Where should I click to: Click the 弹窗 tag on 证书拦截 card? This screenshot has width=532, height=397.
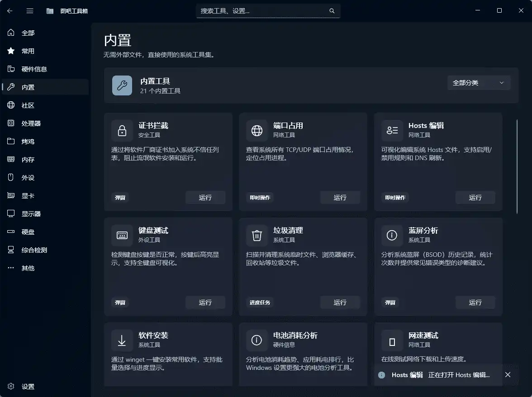tap(120, 197)
